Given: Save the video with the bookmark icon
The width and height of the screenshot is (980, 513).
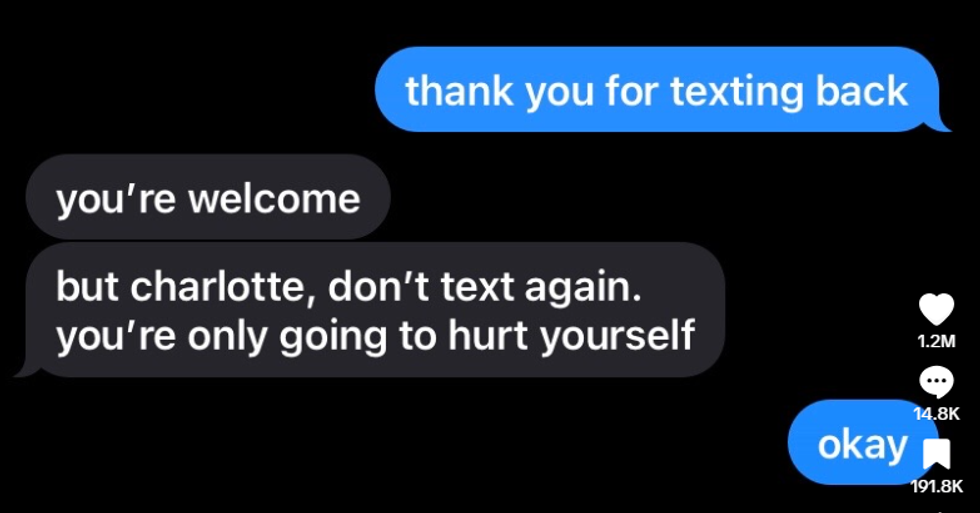Looking at the screenshot, I should point(937,454).
